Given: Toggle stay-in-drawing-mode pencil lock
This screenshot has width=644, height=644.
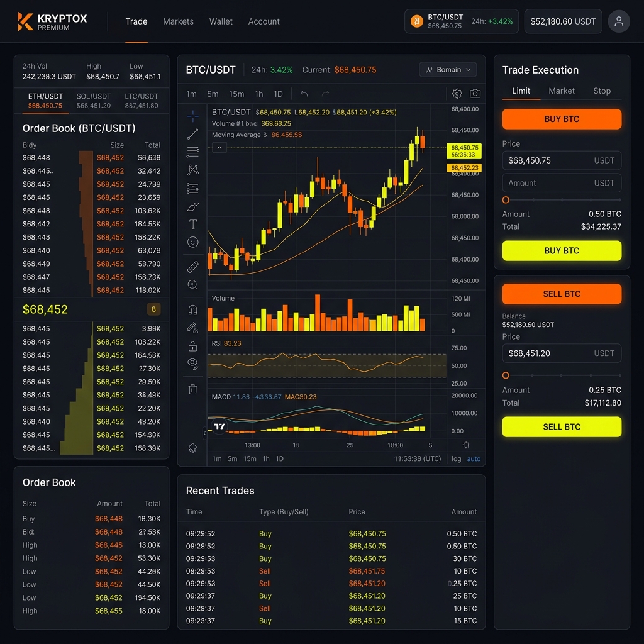Looking at the screenshot, I should tap(192, 328).
